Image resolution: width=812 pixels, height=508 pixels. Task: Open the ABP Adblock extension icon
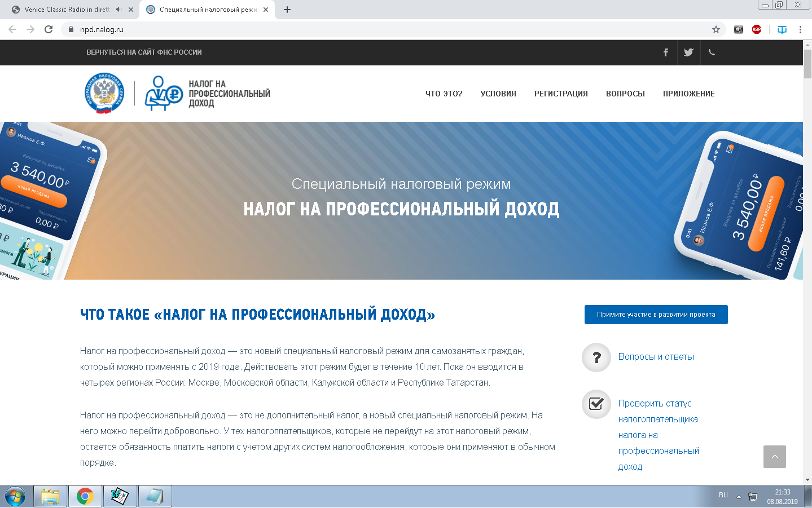coord(757,29)
